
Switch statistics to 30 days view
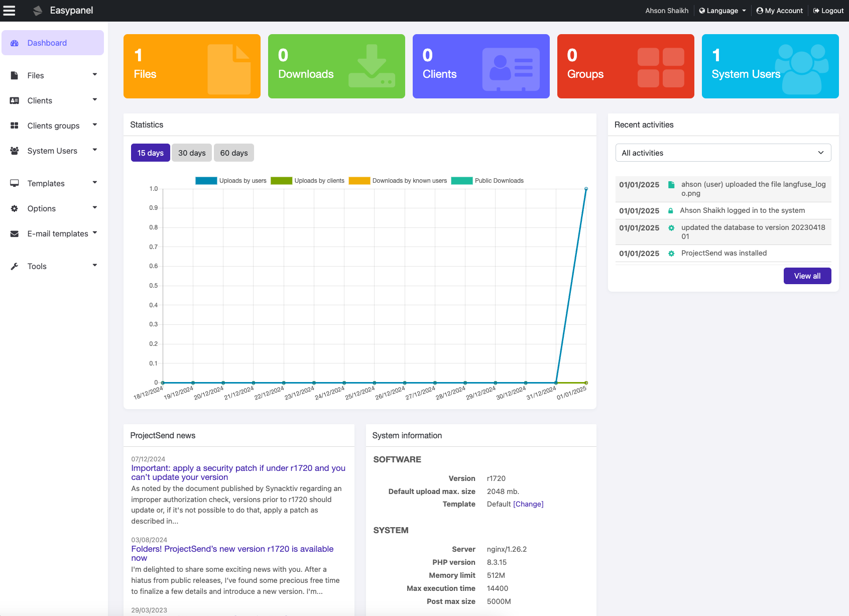pos(191,152)
